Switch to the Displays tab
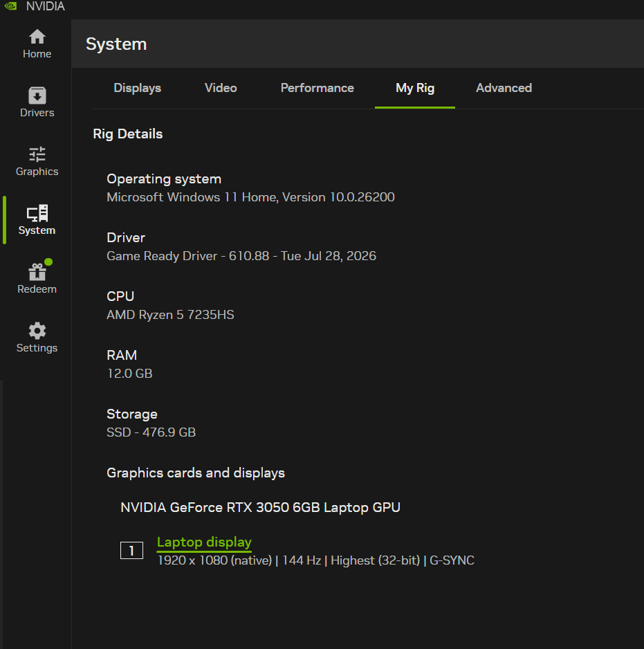644x649 pixels. 138,88
